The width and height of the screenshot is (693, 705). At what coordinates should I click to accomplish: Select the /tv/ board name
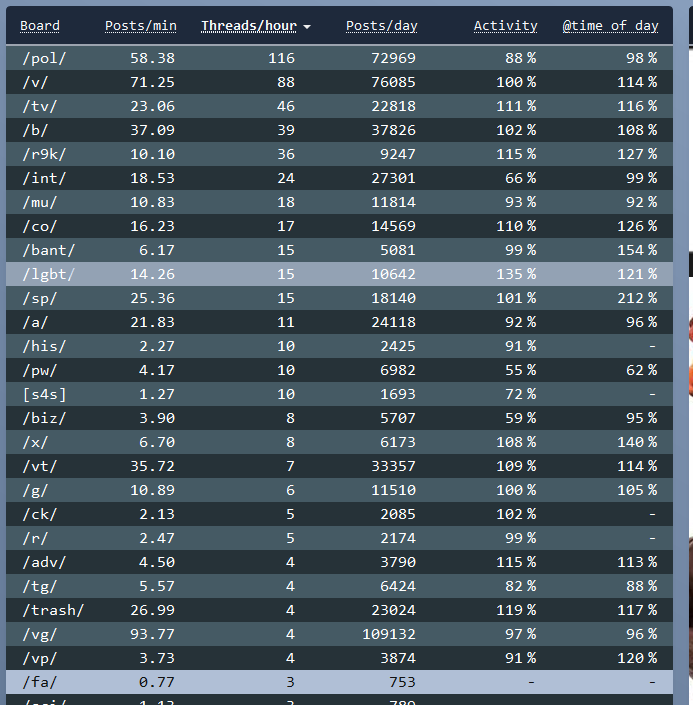(40, 106)
